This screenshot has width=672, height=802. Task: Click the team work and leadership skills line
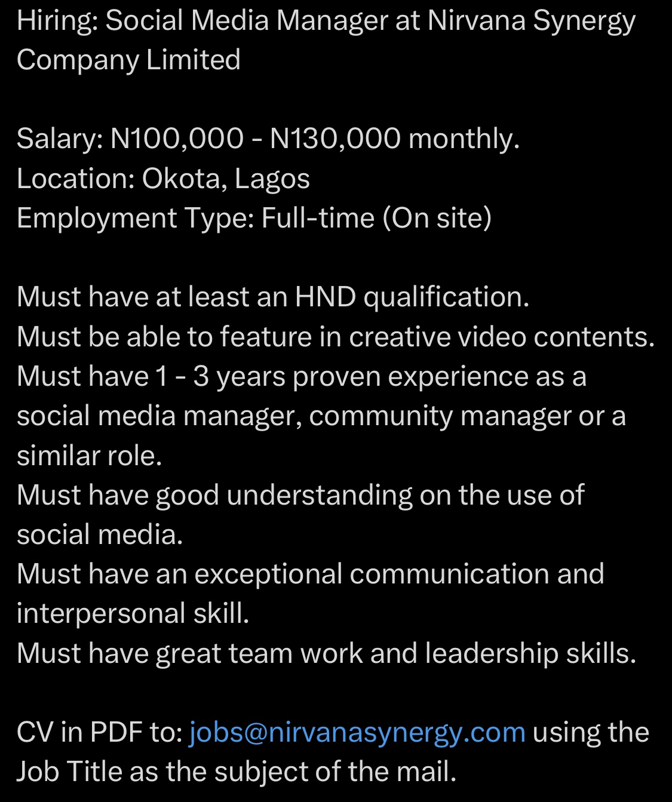(326, 653)
